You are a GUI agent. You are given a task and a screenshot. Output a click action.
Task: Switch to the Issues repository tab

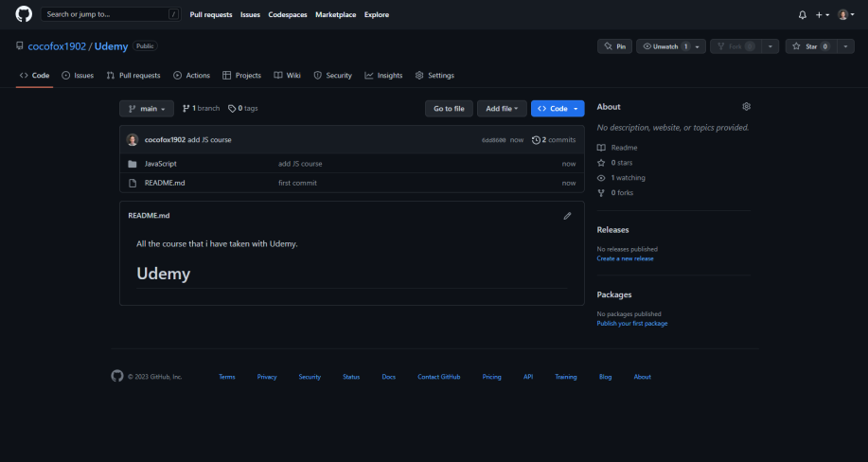pyautogui.click(x=78, y=76)
